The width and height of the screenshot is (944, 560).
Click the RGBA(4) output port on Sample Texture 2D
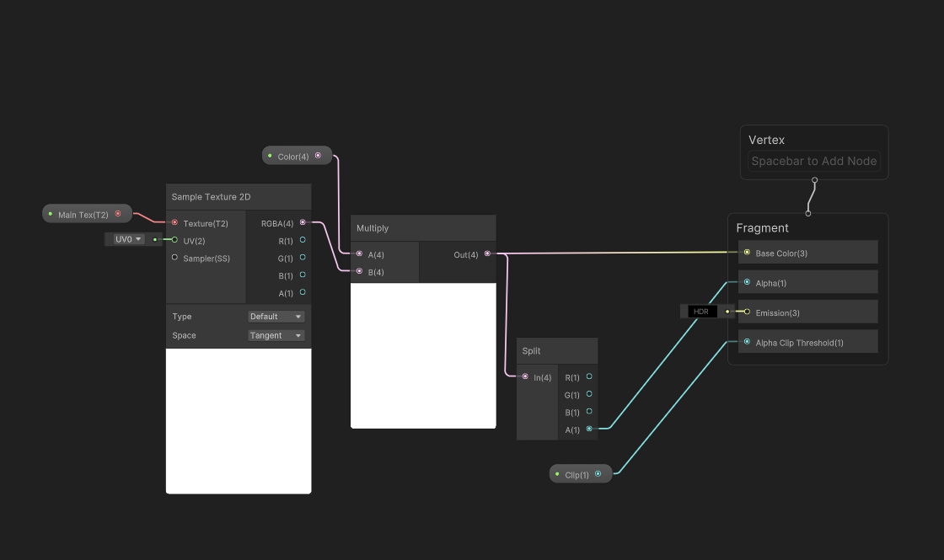click(x=303, y=223)
